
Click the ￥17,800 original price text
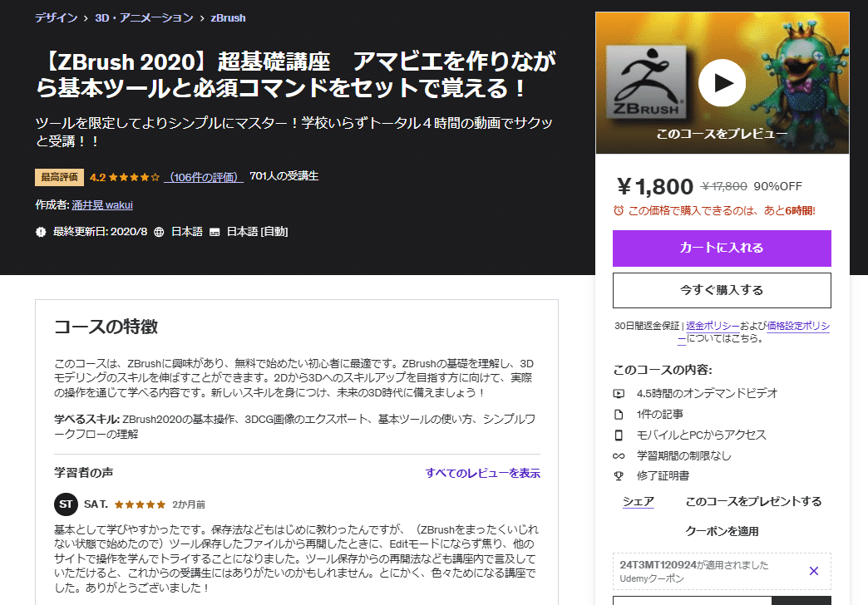[724, 186]
